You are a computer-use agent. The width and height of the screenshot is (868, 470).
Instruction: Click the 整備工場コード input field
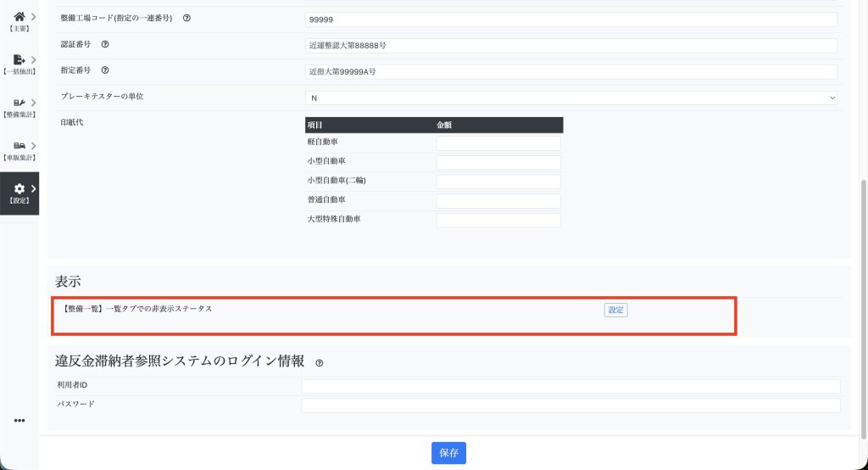[x=571, y=20]
